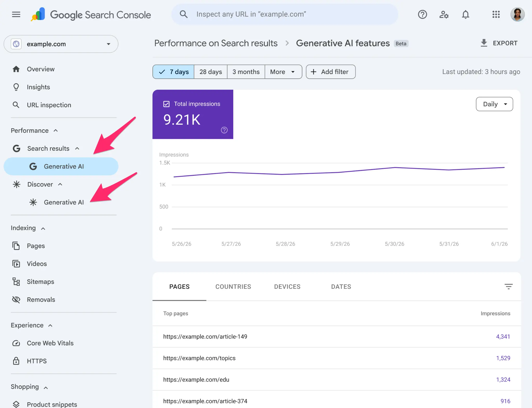
Task: Open the Google apps grid
Action: (x=496, y=14)
